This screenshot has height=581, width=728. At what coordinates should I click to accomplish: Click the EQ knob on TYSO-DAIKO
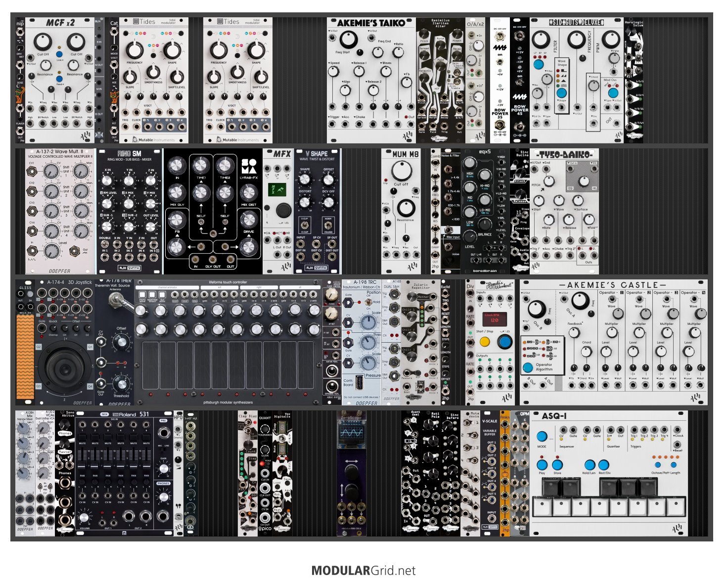[584, 181]
